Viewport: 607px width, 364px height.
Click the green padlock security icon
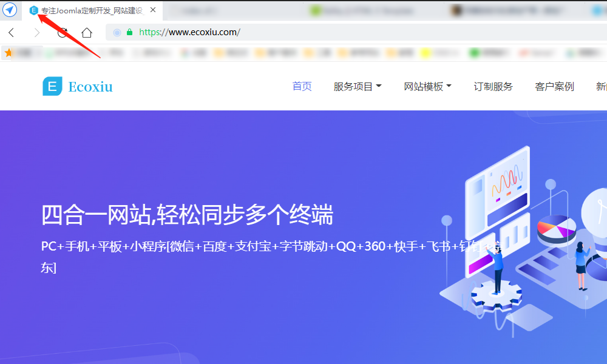pyautogui.click(x=129, y=33)
